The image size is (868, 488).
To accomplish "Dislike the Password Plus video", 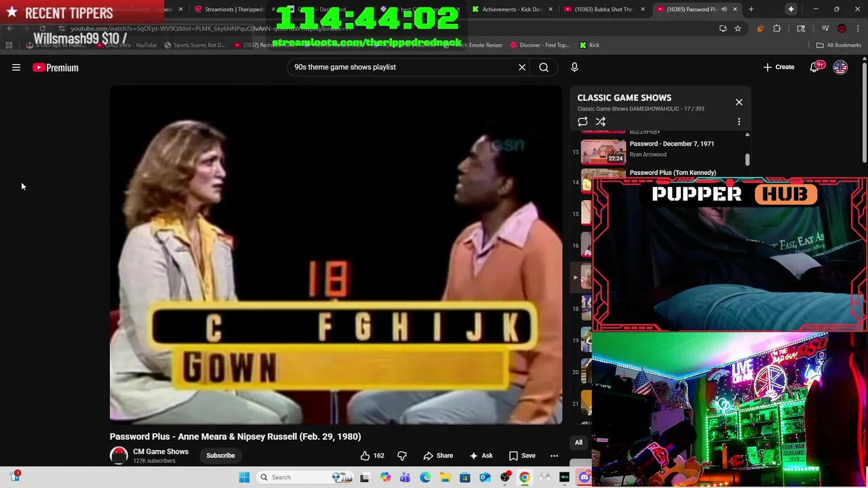I will click(402, 455).
